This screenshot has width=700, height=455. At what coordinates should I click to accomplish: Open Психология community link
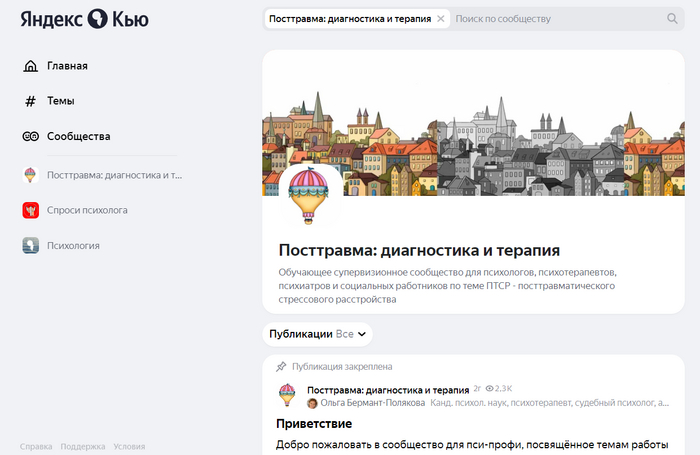coord(73,246)
